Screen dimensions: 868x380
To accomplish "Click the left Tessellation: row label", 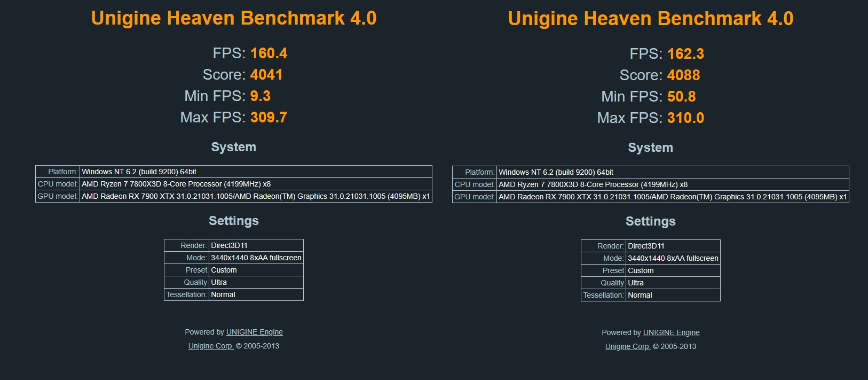I will point(186,294).
